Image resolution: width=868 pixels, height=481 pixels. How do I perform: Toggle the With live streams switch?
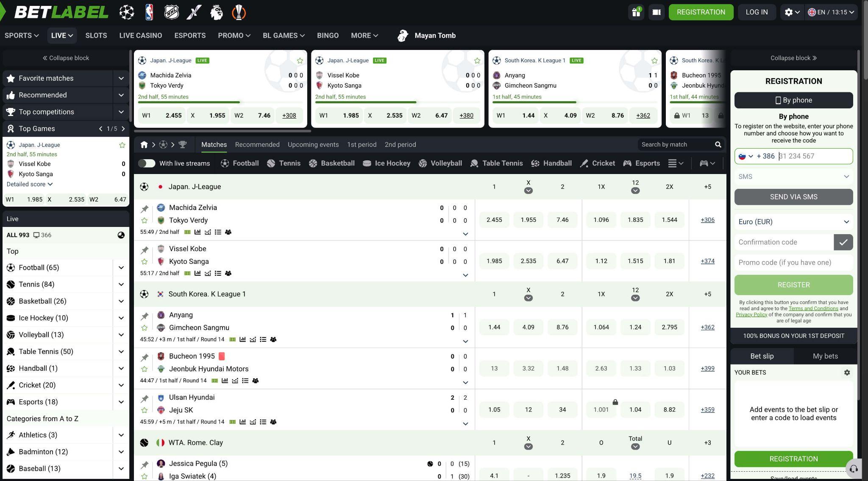point(147,163)
